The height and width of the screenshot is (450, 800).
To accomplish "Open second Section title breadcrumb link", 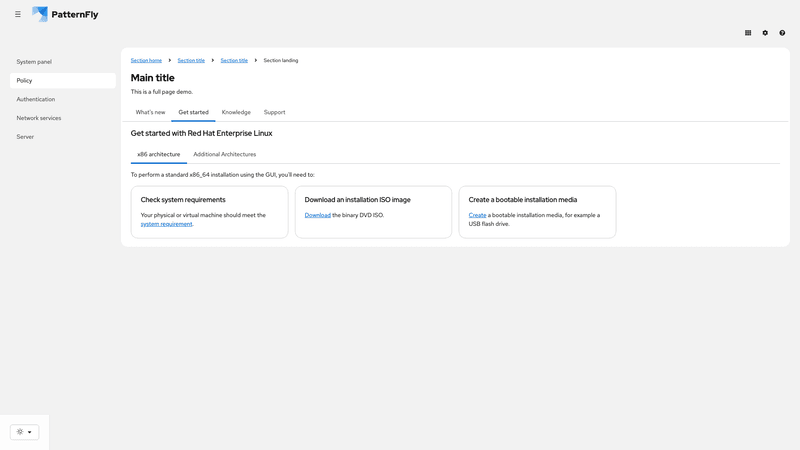I will pyautogui.click(x=234, y=60).
